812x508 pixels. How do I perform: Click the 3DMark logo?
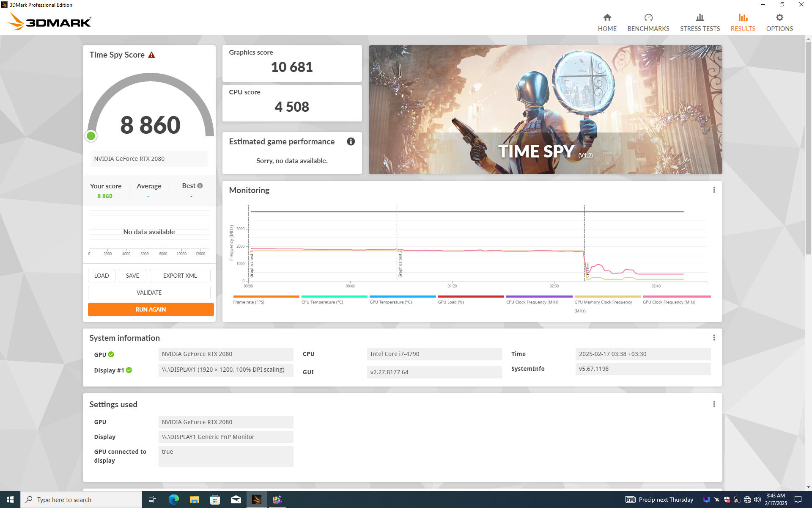point(49,21)
